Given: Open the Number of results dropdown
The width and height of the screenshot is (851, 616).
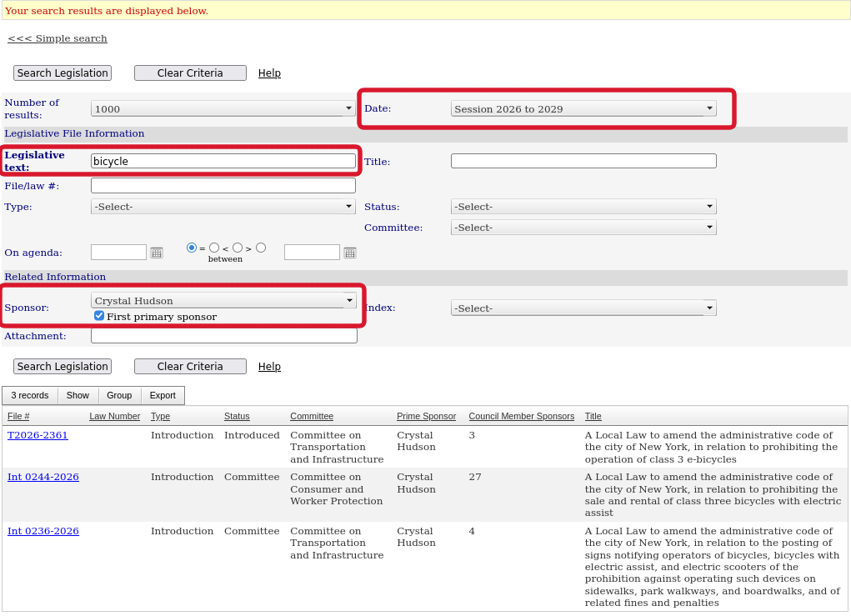Looking at the screenshot, I should pyautogui.click(x=223, y=108).
